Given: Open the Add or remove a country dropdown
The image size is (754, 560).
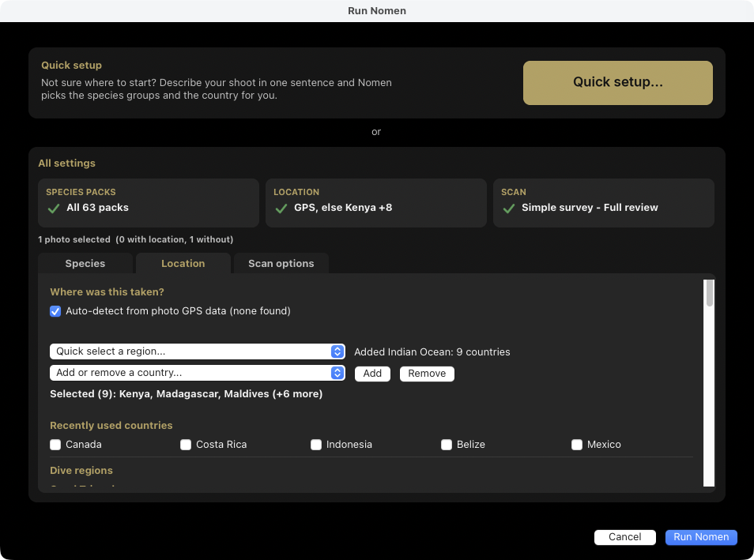Looking at the screenshot, I should click(197, 373).
